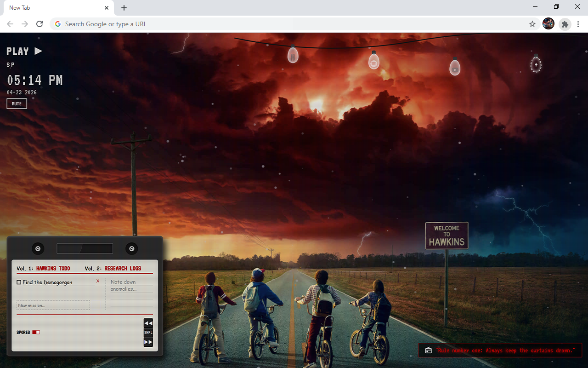This screenshot has height=368, width=588.
Task: Open the Chrome three-dot menu
Action: (x=578, y=24)
